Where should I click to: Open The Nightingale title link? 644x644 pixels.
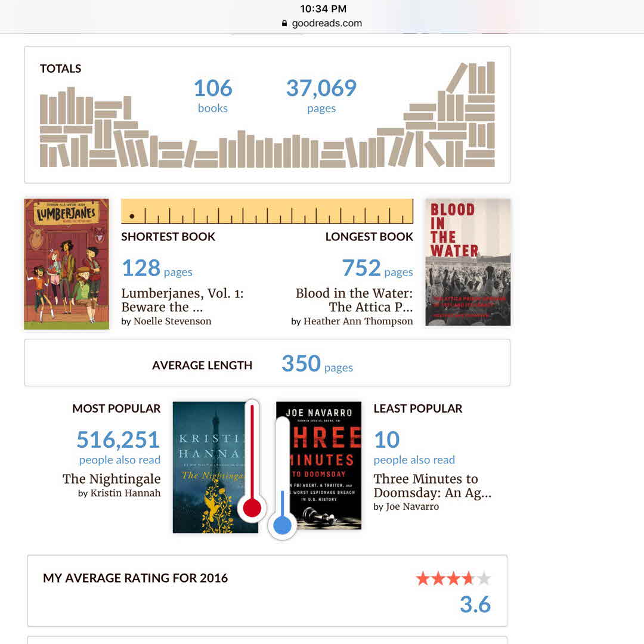point(112,479)
